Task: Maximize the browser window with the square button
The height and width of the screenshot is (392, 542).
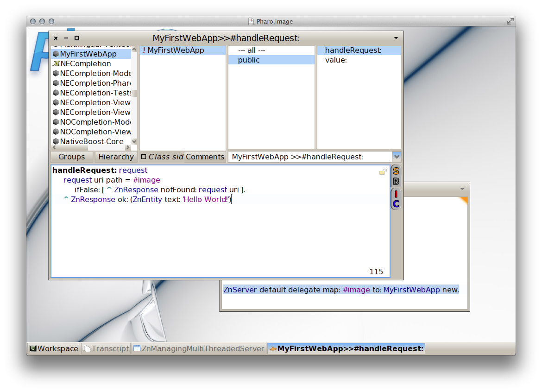Action: click(x=77, y=38)
